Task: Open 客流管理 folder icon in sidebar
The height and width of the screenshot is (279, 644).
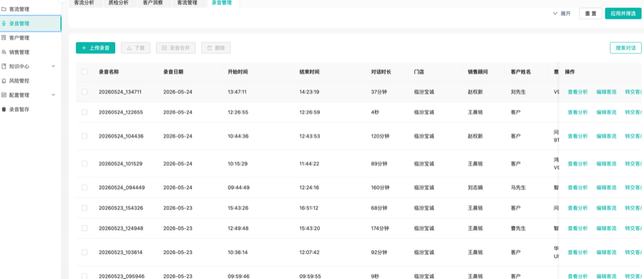Action: pyautogui.click(x=4, y=9)
